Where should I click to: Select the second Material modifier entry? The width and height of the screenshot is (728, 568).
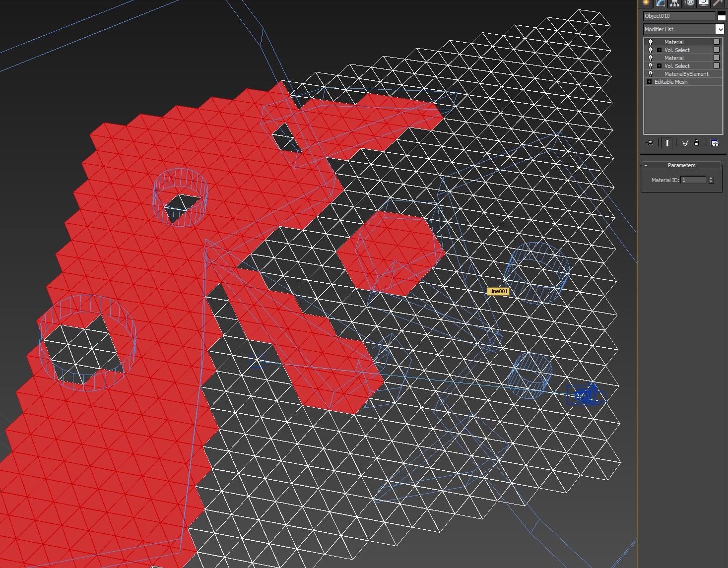click(674, 58)
